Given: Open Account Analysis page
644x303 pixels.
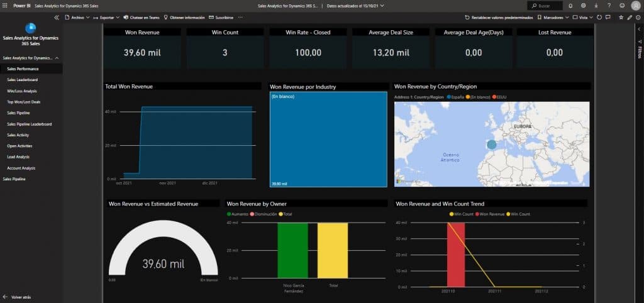Looking at the screenshot, I should (31, 168).
